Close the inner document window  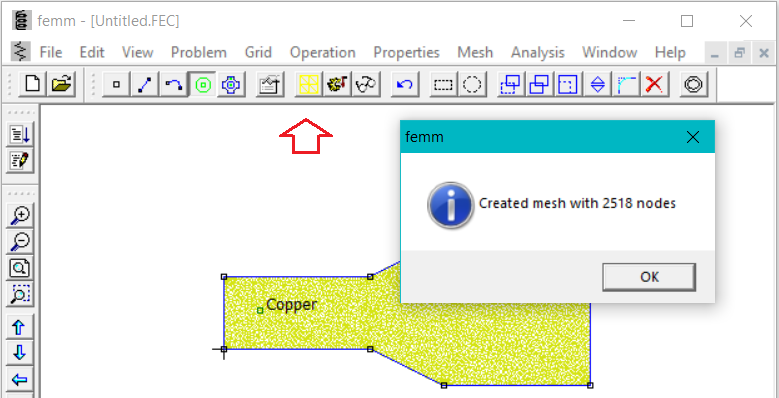(x=764, y=53)
